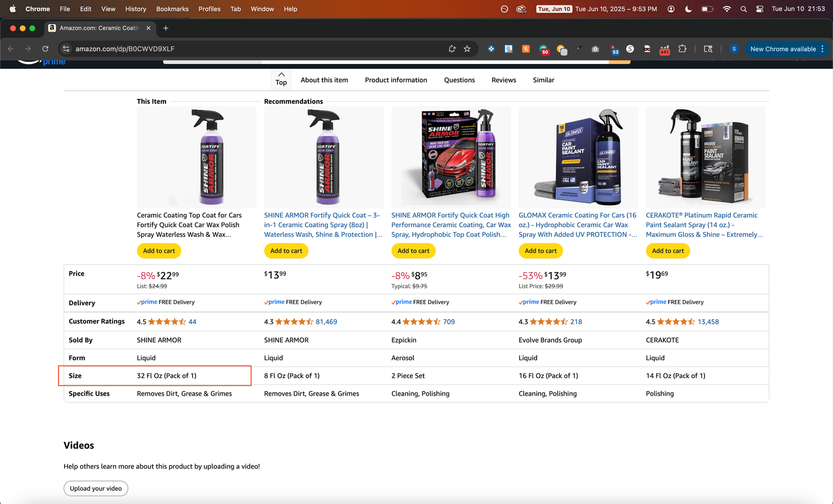Open the 13,458 ratings link
Image resolution: width=833 pixels, height=504 pixels.
(x=708, y=322)
